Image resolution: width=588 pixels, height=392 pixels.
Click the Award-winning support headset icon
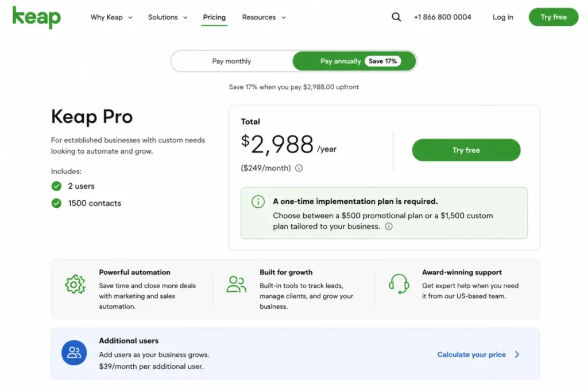tap(399, 284)
